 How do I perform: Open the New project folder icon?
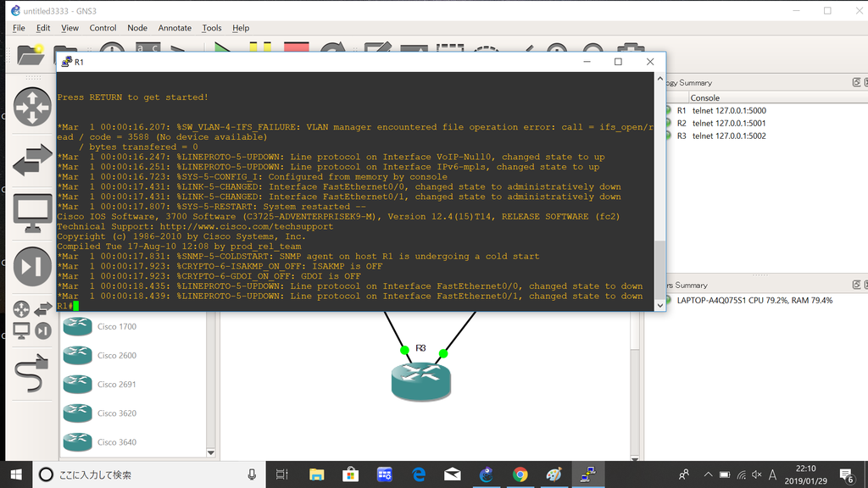pos(31,53)
